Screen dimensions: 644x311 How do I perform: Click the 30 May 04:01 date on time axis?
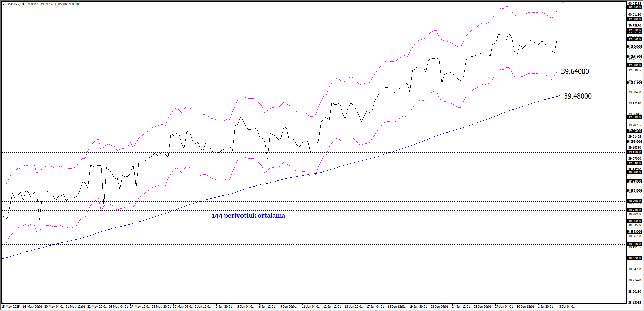point(183,307)
